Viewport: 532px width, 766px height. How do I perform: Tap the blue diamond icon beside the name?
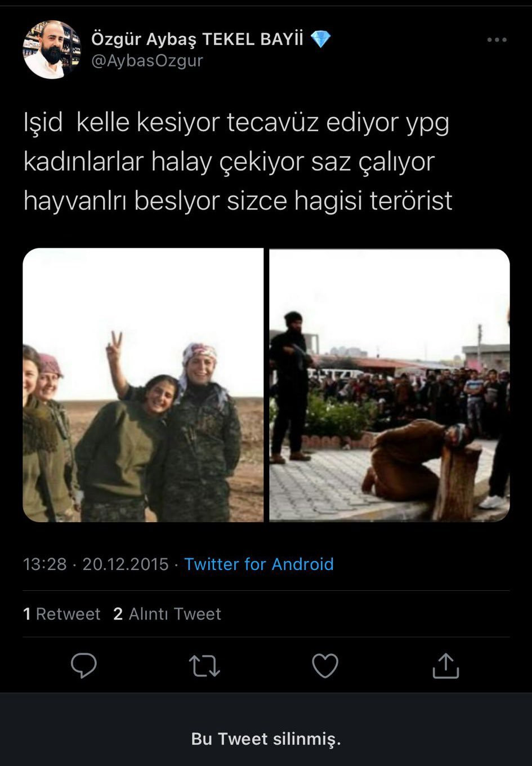pyautogui.click(x=321, y=39)
